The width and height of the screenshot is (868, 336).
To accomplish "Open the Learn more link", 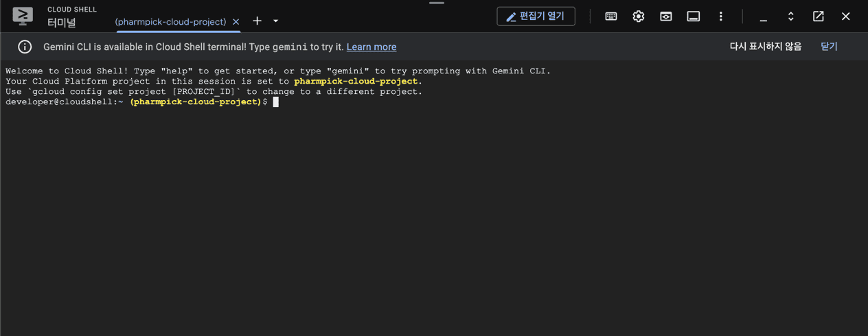I will [372, 47].
